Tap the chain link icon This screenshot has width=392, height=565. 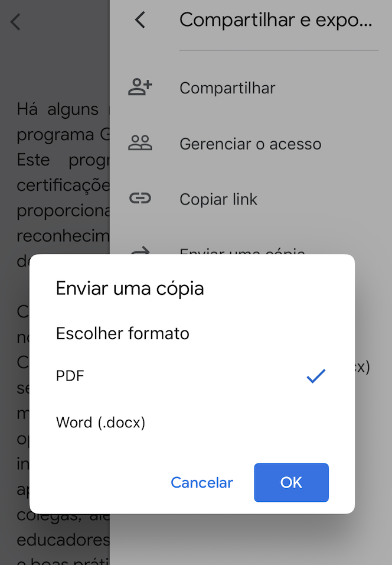pos(140,199)
